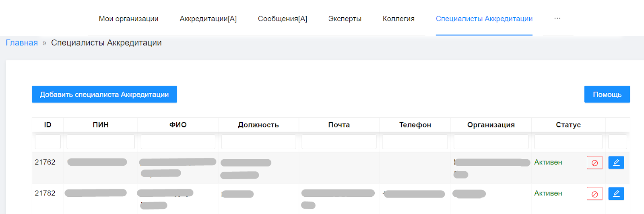Edit the specialist in row 21762
The width and height of the screenshot is (644, 214).
click(x=616, y=163)
